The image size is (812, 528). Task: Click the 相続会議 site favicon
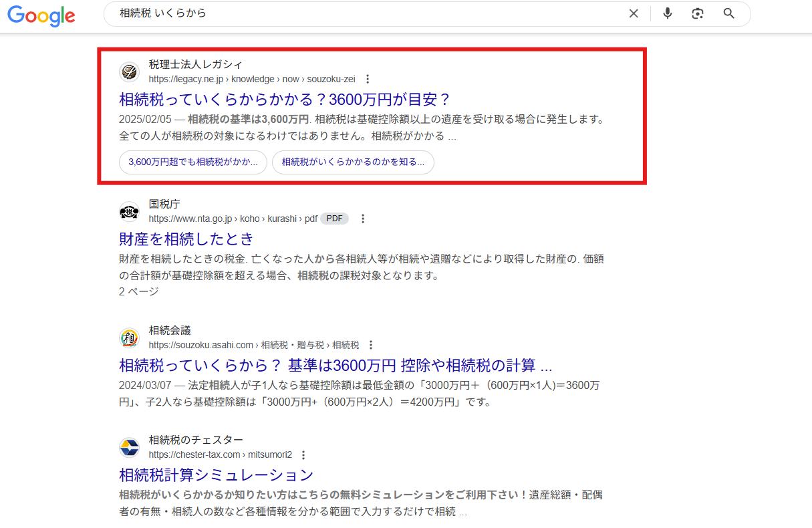click(129, 338)
